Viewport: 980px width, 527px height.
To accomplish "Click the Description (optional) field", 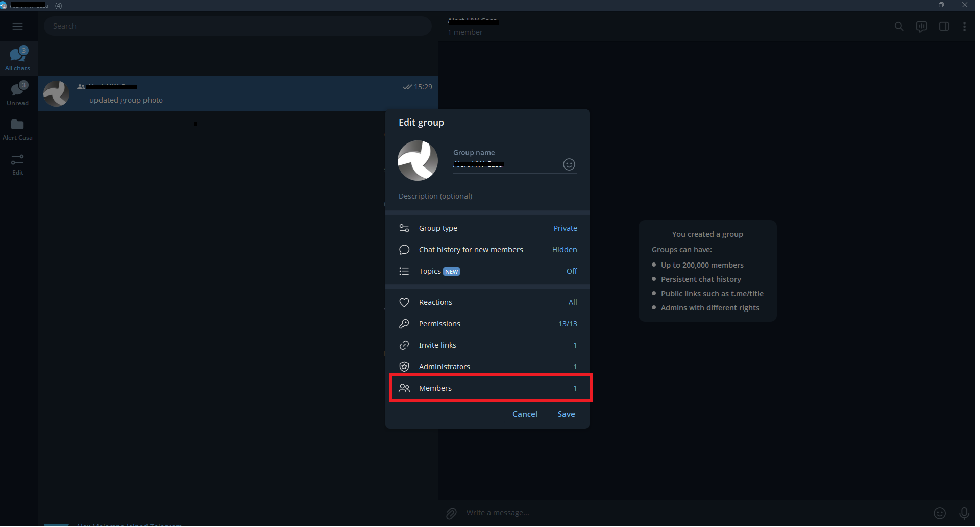I will 487,196.
